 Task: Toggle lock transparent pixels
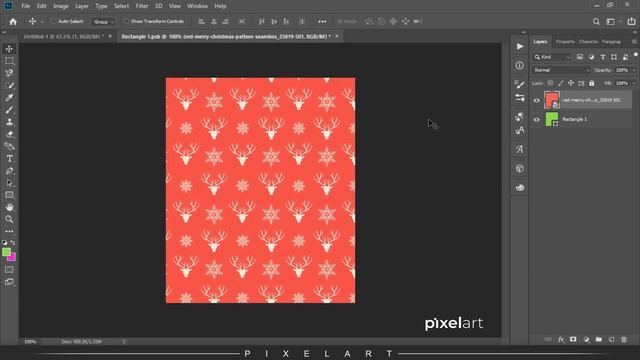click(550, 83)
